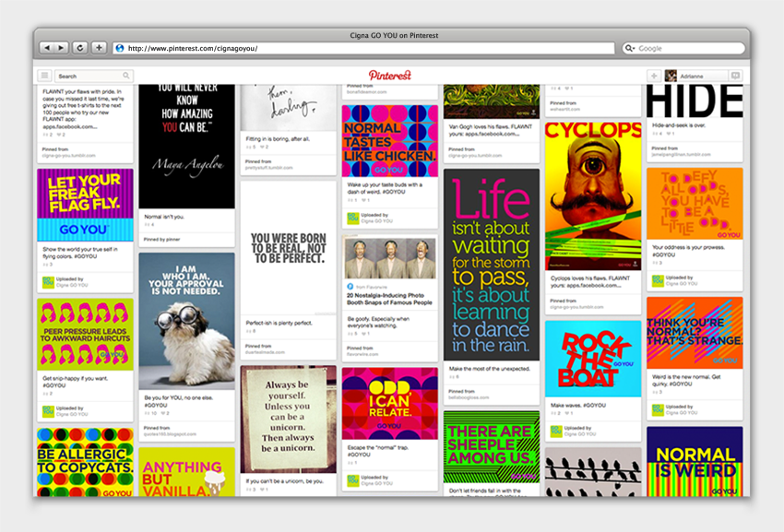784x532 pixels.
Task: Expand the Google search engine dropdown
Action: [631, 48]
